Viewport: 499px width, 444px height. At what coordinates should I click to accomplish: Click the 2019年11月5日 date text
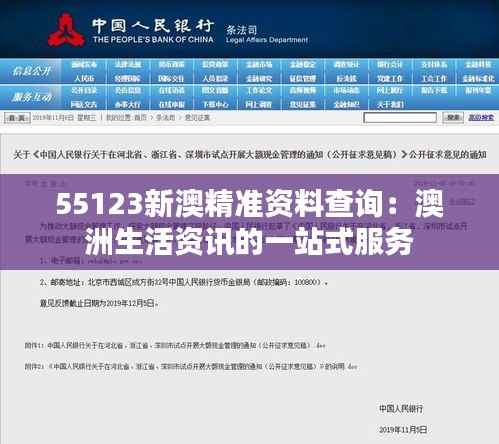(403, 430)
